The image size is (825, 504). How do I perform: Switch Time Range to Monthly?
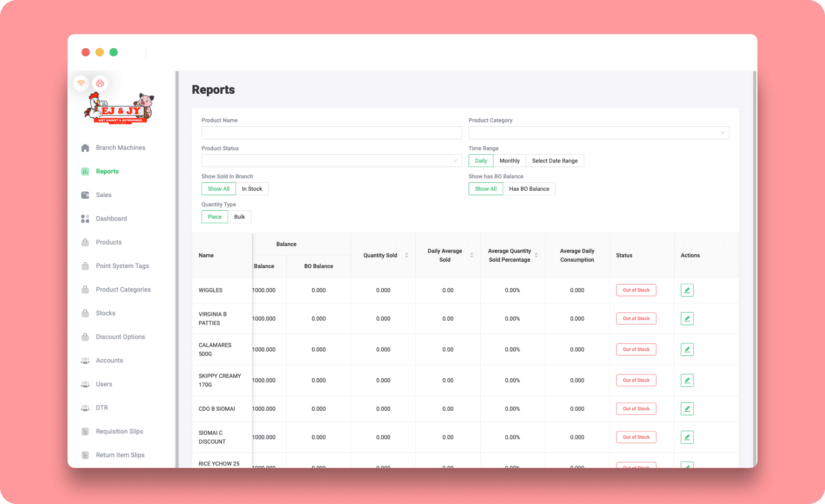tap(510, 161)
